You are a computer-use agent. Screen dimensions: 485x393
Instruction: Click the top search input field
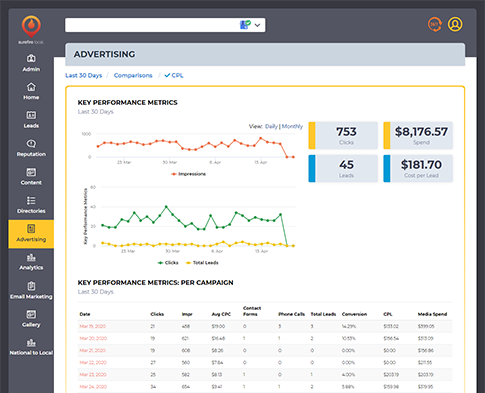pyautogui.click(x=152, y=25)
